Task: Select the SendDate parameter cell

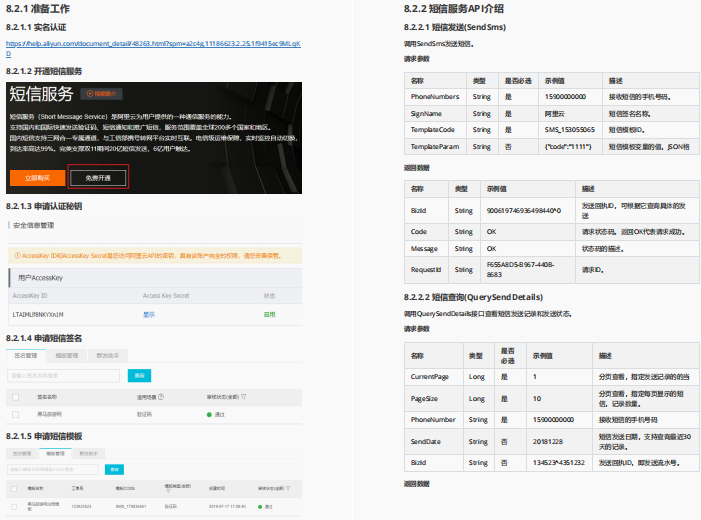Action: point(434,441)
